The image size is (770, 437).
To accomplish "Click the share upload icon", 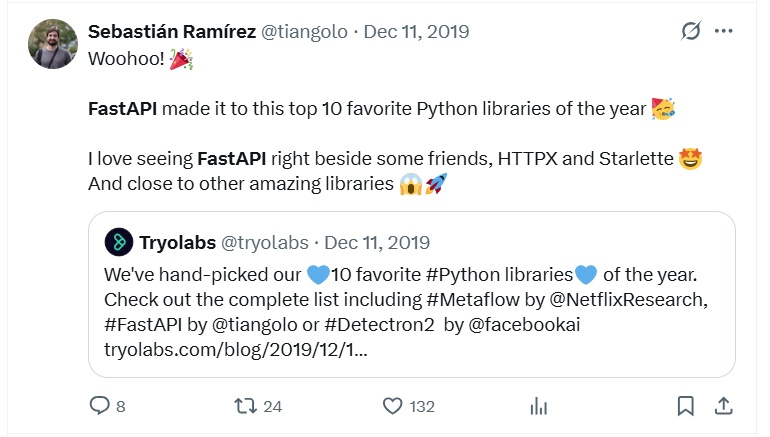I will tap(723, 406).
